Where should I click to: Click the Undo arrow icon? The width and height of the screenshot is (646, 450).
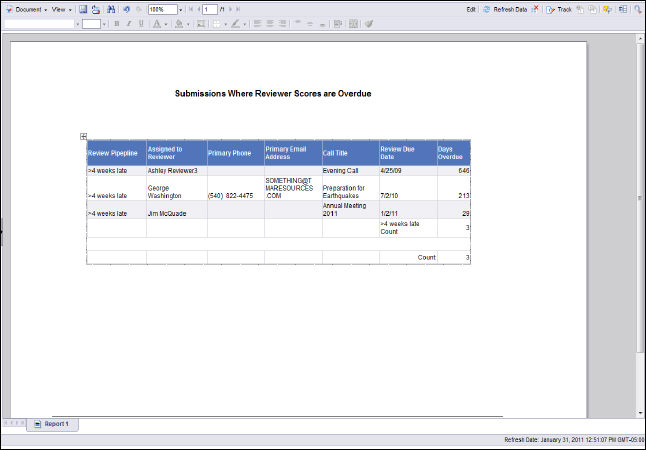point(126,8)
